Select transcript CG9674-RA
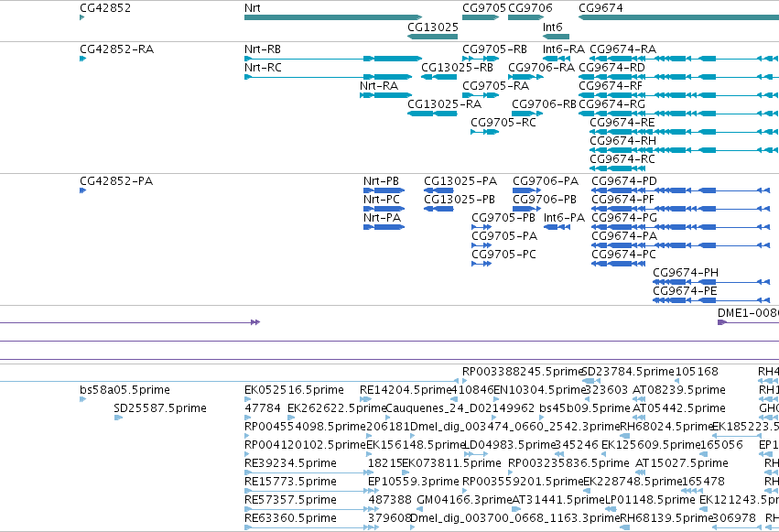Screen dimensions: 779x532 (x=684, y=59)
